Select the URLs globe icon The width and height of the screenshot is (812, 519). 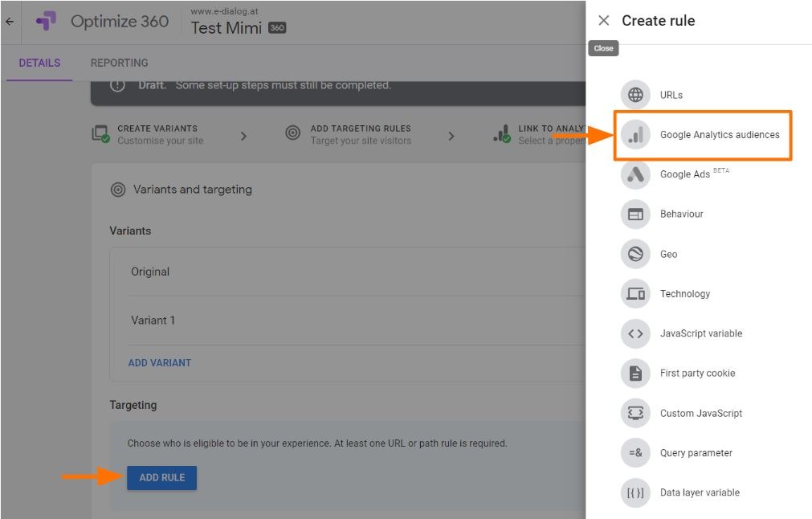[x=635, y=95]
